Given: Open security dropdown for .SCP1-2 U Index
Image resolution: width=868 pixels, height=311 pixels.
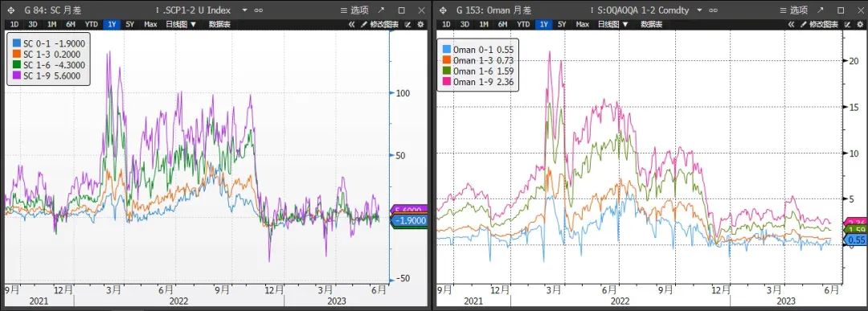Looking at the screenshot, I should click(244, 10).
